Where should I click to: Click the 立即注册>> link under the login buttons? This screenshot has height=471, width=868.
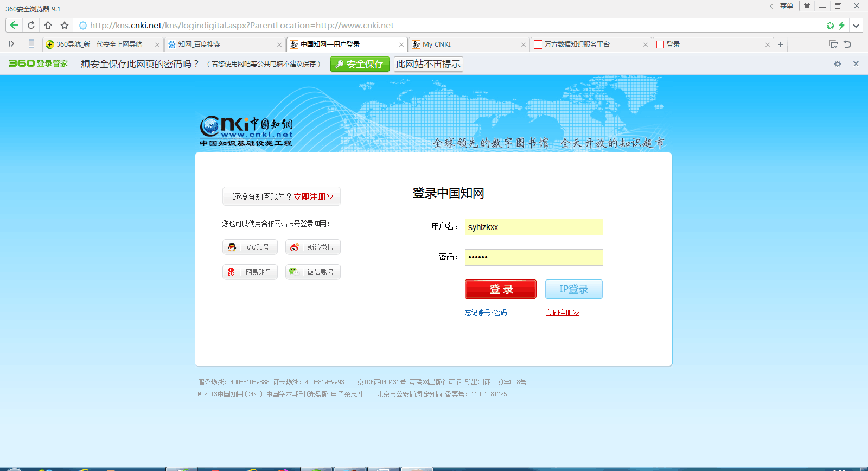[563, 313]
